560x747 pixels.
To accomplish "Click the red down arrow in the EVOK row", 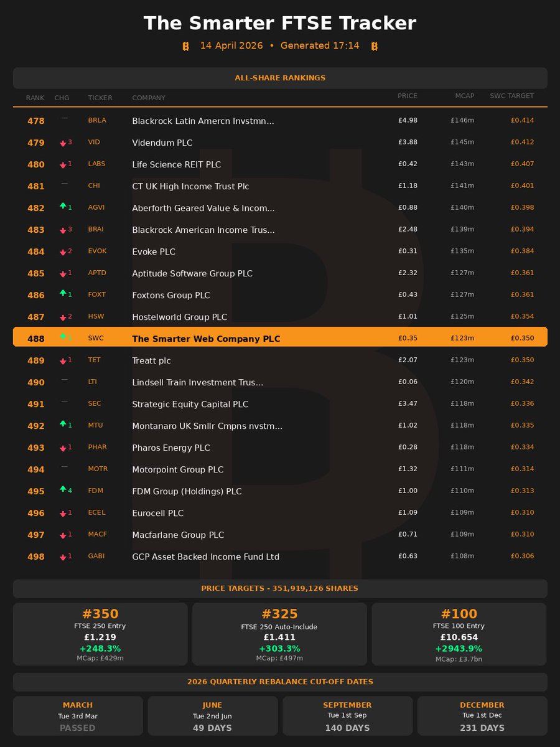I will (63, 252).
